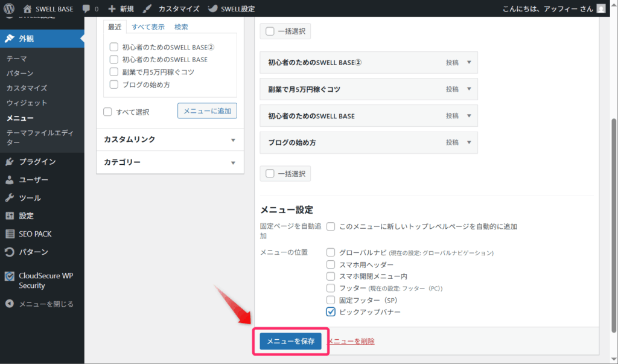Open テーマファイルエディター in sidebar
618x364 pixels.
click(x=40, y=137)
